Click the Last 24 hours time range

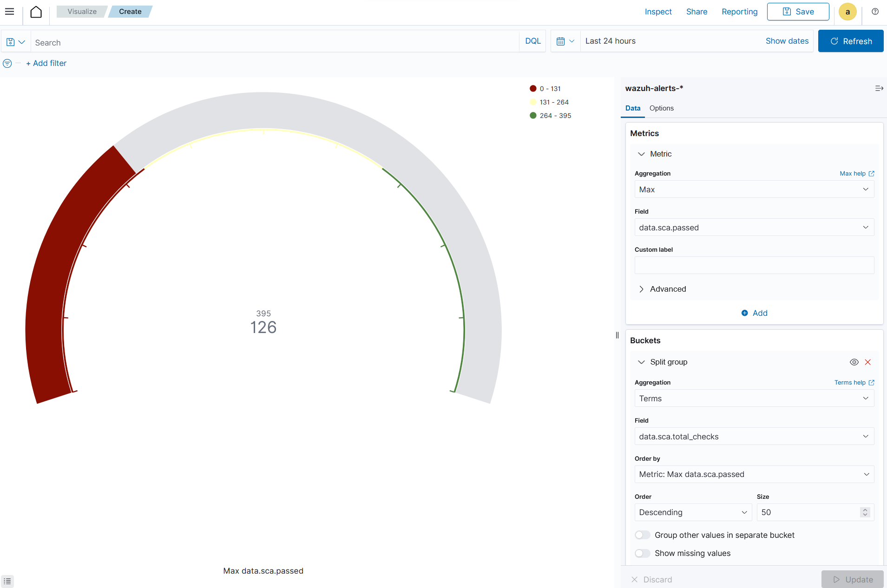tap(610, 41)
